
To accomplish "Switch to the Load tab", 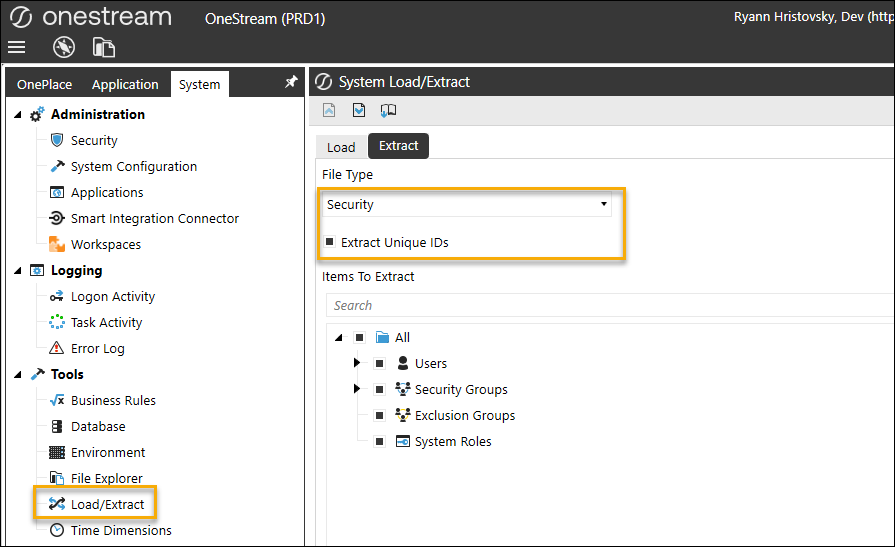I will tap(341, 147).
